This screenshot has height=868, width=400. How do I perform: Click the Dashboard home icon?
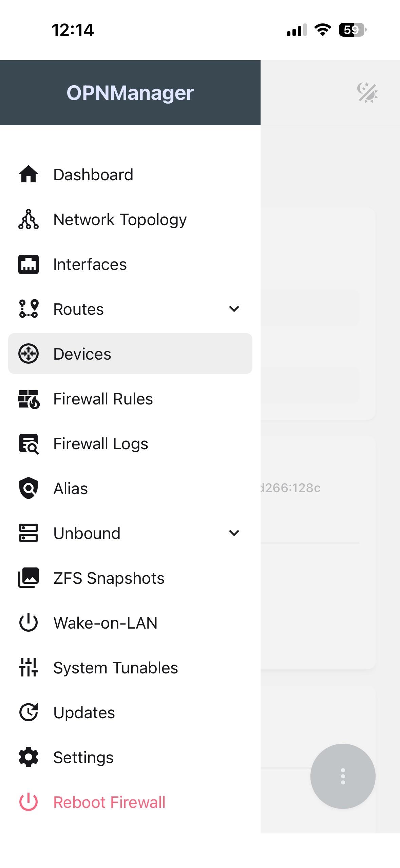pyautogui.click(x=28, y=175)
